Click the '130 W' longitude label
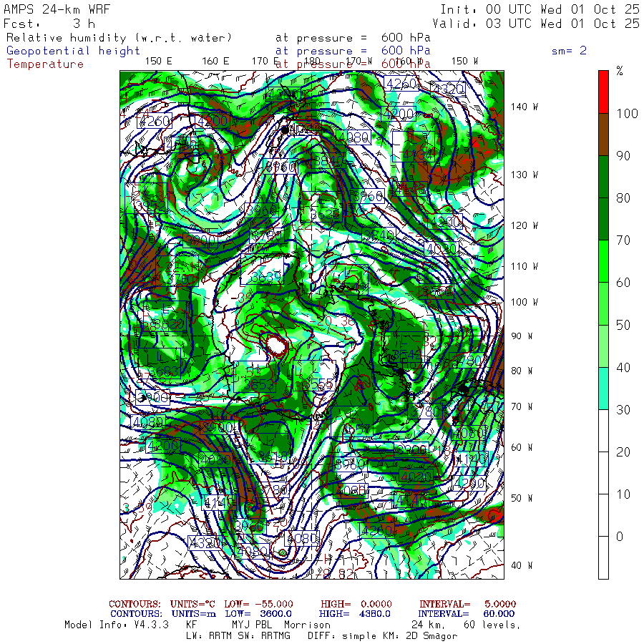The width and height of the screenshot is (644, 644). coord(525,175)
